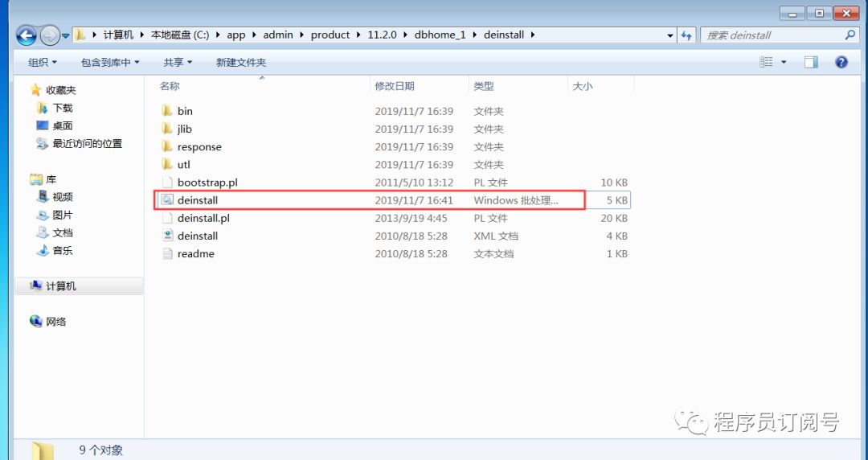Screen dimensions: 868x460
Task: Click the 文本文档 type cell of readme
Action: click(x=493, y=253)
